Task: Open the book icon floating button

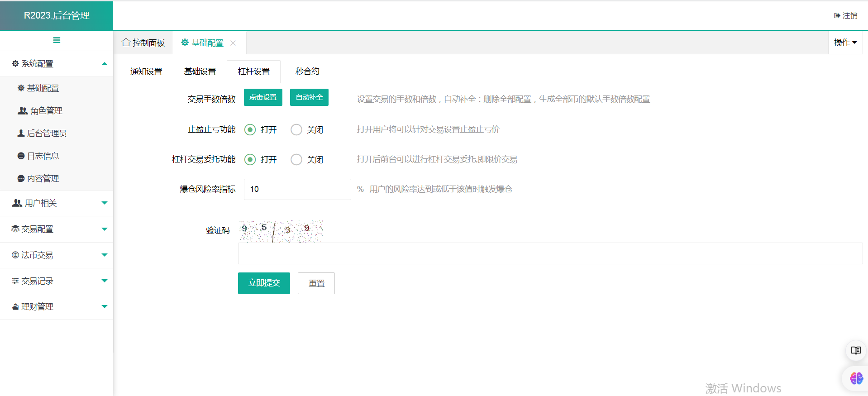Action: 855,350
